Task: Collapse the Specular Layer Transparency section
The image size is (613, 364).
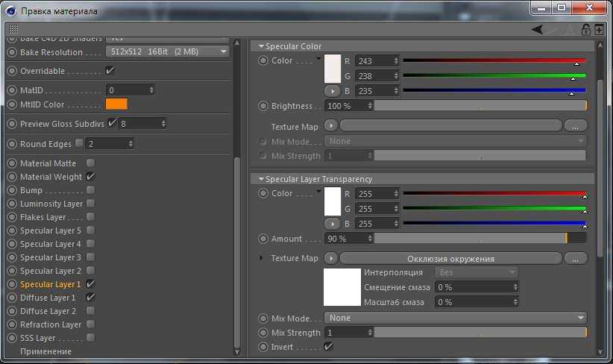Action: [x=260, y=179]
